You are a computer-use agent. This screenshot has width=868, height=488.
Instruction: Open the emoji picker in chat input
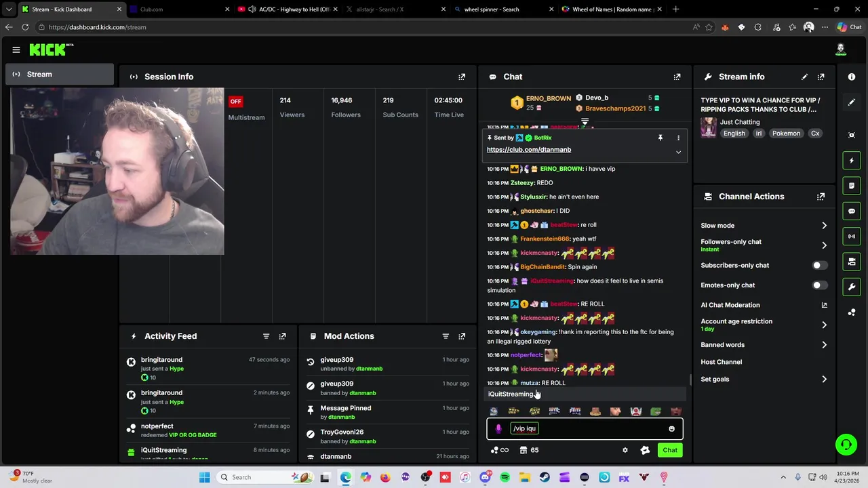pyautogui.click(x=671, y=428)
